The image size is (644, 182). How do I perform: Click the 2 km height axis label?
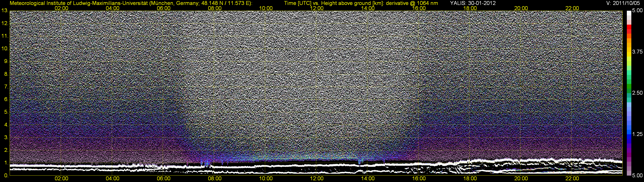click(6, 150)
